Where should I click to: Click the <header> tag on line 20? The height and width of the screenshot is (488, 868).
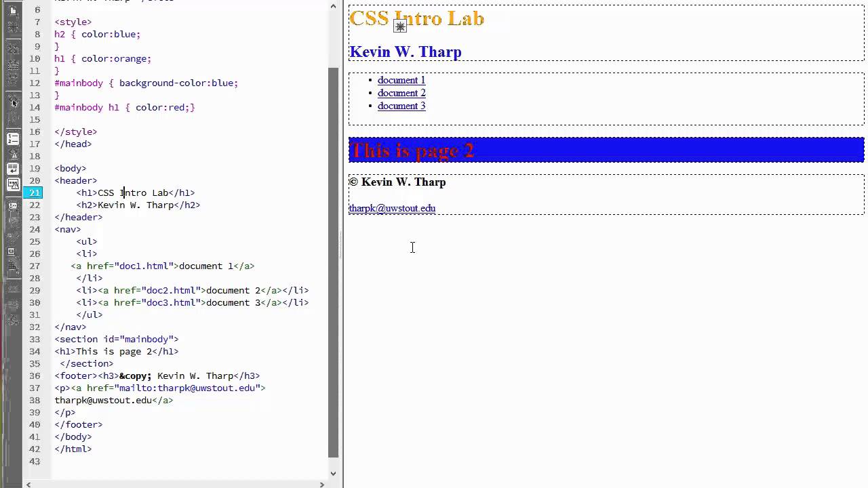76,180
